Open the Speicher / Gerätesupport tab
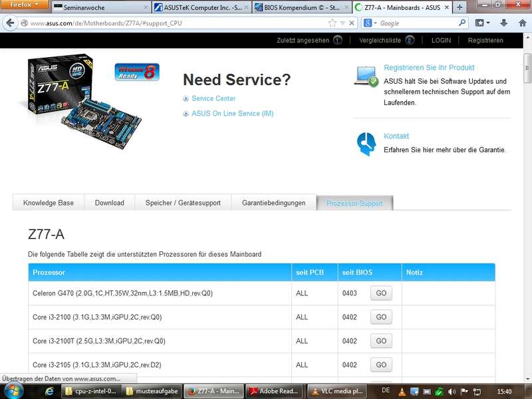Viewport: 532px width, 399px height. click(x=183, y=203)
